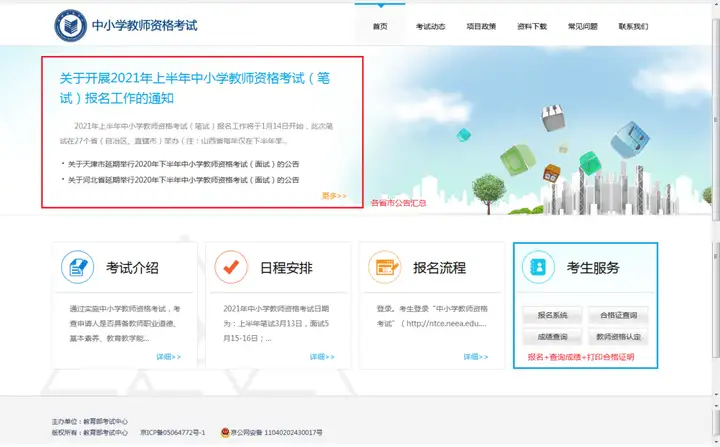Click the 日程安排 card title
Viewport: 720px width, 447px height.
click(x=286, y=268)
